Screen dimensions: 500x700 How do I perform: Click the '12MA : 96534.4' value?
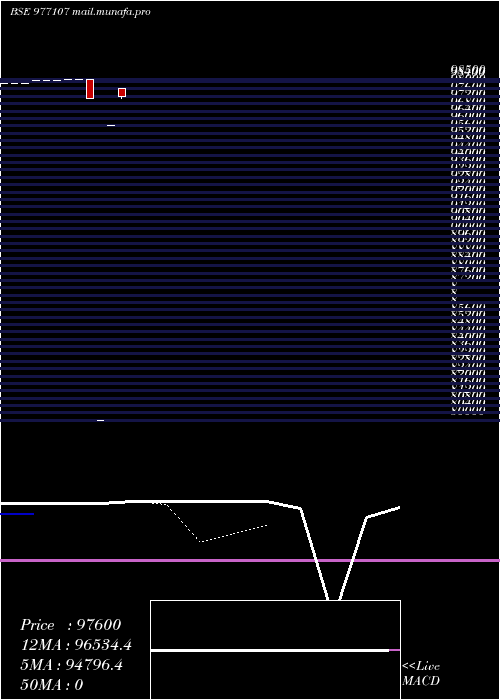[76, 645]
